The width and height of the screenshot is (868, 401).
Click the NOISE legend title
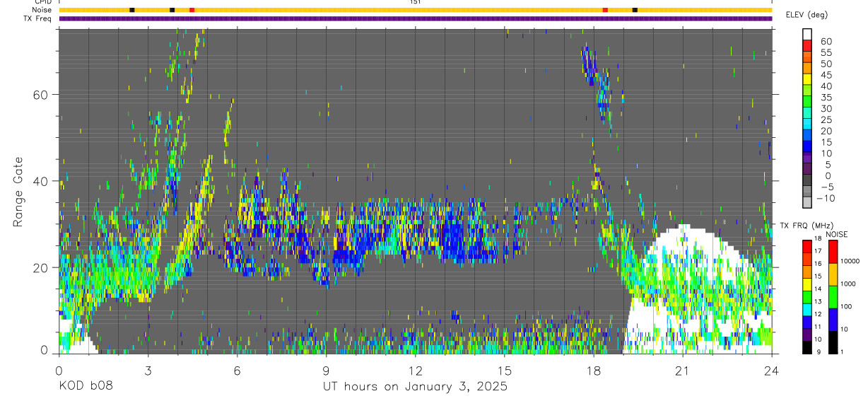838,234
